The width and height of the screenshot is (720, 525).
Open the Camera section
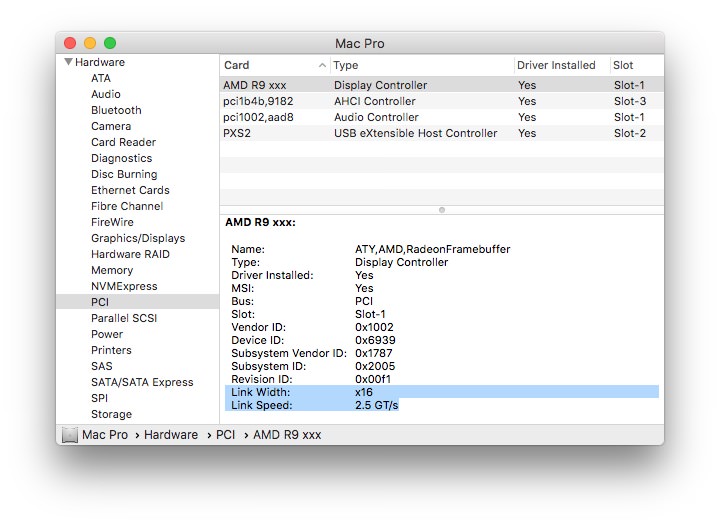111,126
